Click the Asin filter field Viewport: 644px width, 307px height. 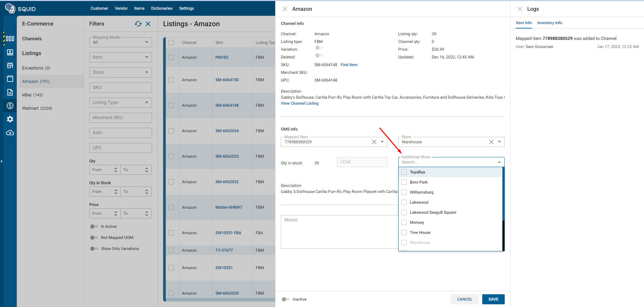[120, 133]
